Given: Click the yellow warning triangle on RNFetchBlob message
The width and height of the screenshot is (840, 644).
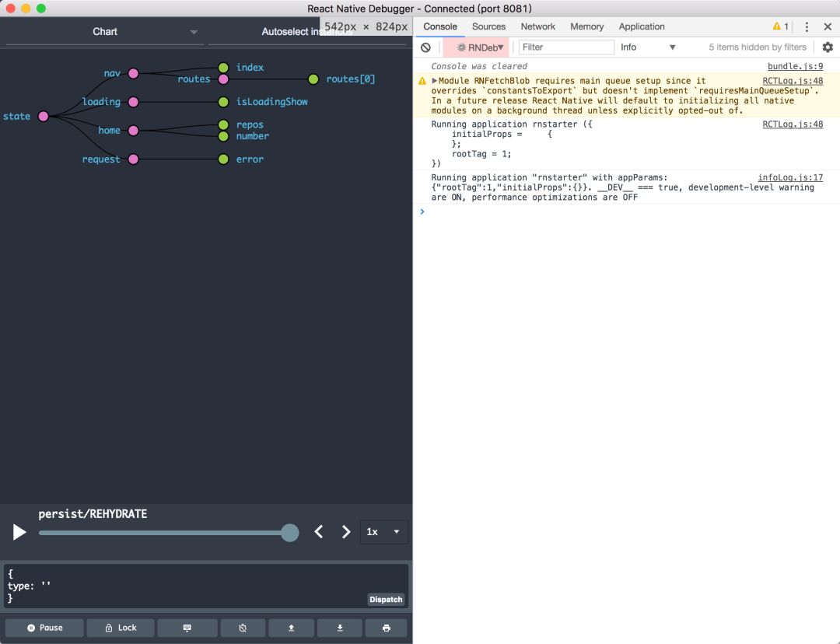Looking at the screenshot, I should (x=422, y=81).
